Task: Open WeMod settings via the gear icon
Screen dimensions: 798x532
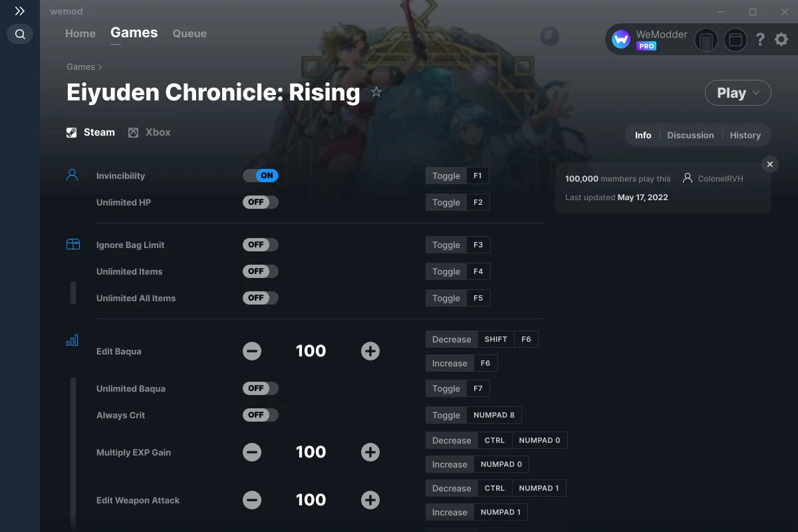Action: tap(781, 39)
